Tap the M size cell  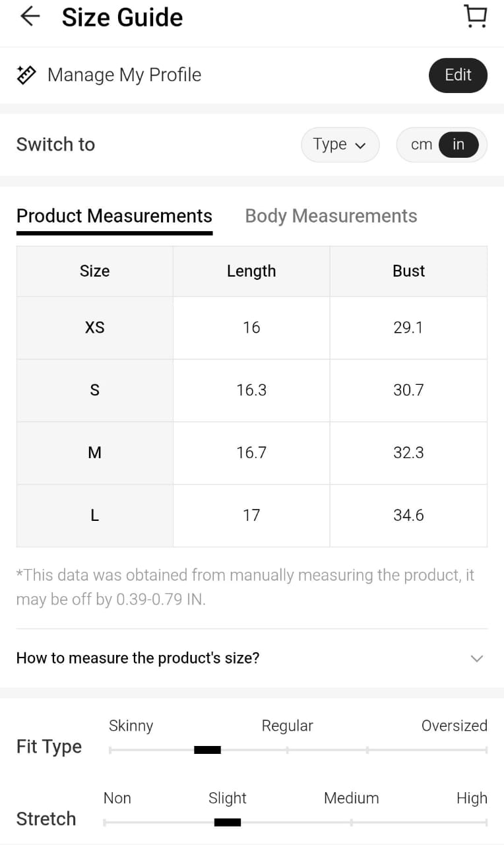pyautogui.click(x=94, y=453)
